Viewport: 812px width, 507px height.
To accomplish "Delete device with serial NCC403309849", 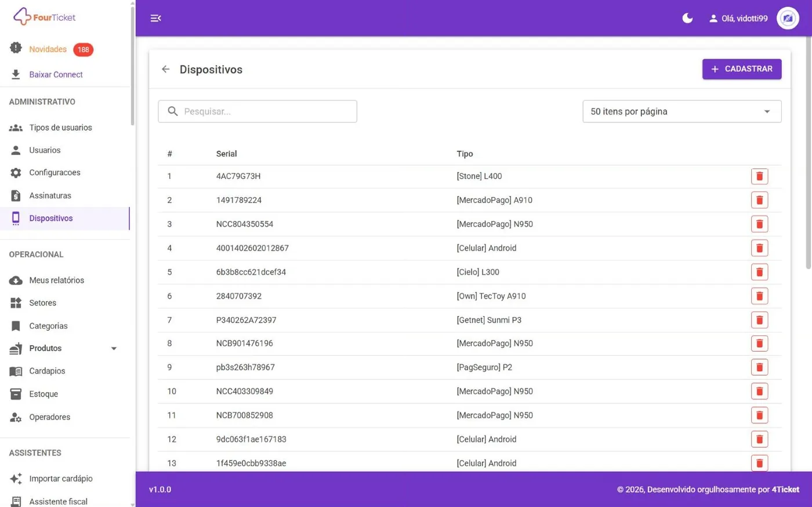I will point(759,391).
